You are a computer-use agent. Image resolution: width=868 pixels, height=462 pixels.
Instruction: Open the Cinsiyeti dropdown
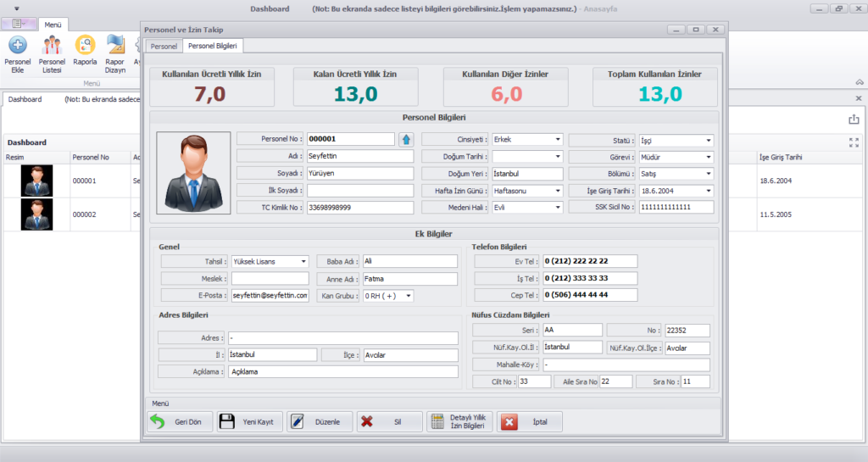point(558,139)
